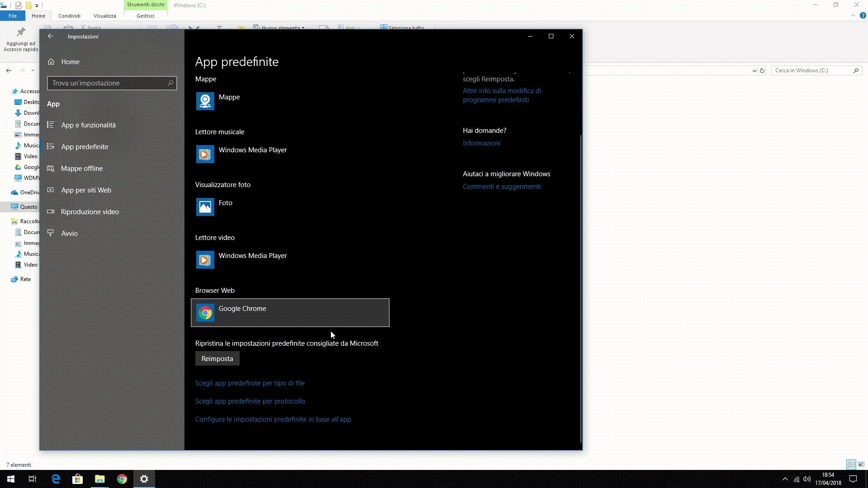Click Informazioni help link
This screenshot has width=868, height=488.
click(x=481, y=143)
